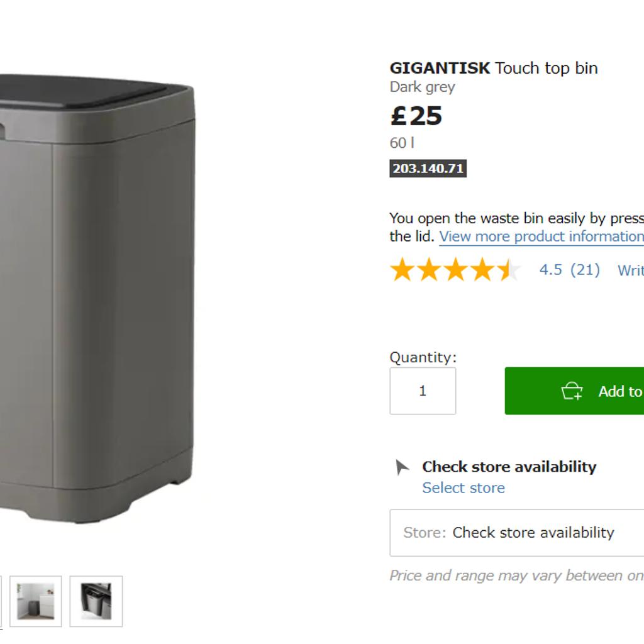Click the first star in the rating

coord(401,270)
